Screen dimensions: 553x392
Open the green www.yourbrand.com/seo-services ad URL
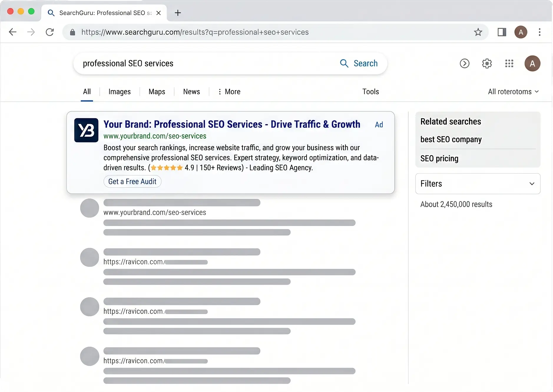[155, 136]
